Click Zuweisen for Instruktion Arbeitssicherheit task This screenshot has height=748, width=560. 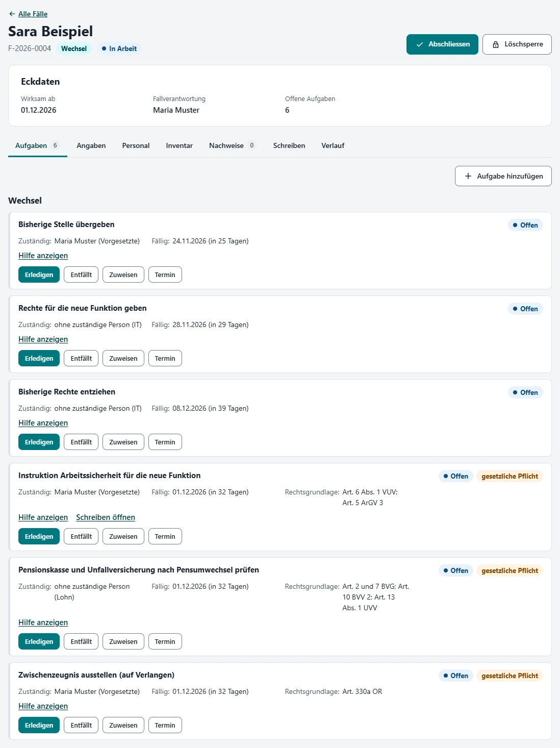(x=123, y=536)
